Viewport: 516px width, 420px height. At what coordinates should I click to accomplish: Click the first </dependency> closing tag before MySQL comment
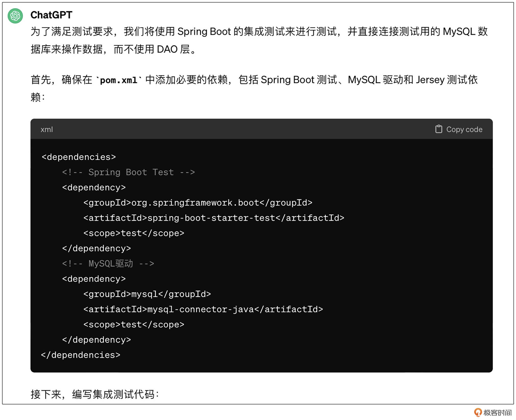pos(96,248)
